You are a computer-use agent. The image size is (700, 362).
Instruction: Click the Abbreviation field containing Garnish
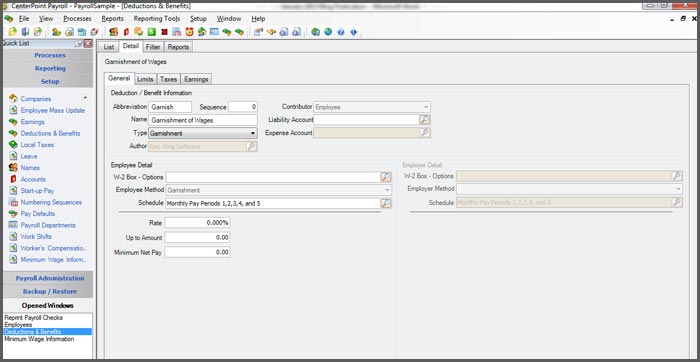[x=170, y=107]
